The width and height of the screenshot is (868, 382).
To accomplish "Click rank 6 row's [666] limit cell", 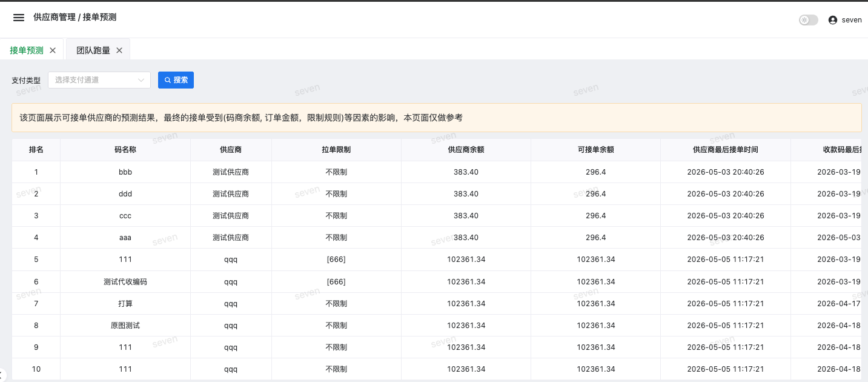I will 336,282.
